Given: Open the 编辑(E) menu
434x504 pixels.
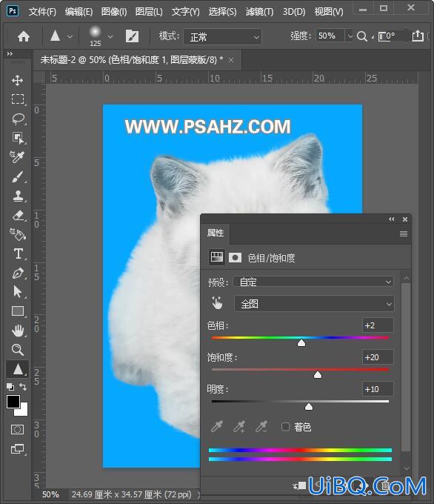Looking at the screenshot, I should pyautogui.click(x=79, y=12).
